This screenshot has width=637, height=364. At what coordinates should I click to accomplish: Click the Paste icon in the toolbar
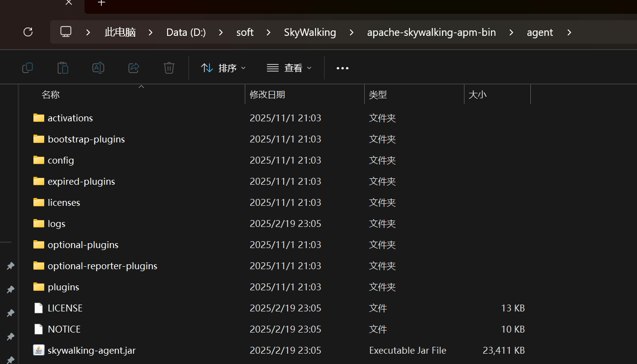point(62,68)
